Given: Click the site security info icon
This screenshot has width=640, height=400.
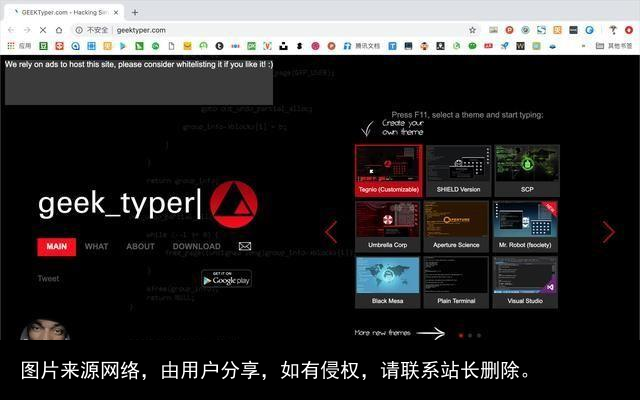Looking at the screenshot, I should tap(79, 30).
